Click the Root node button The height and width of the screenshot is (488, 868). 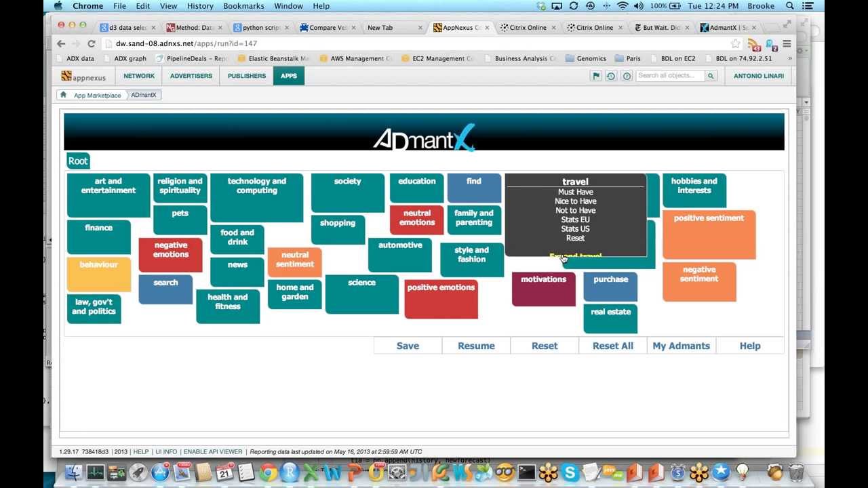(78, 161)
